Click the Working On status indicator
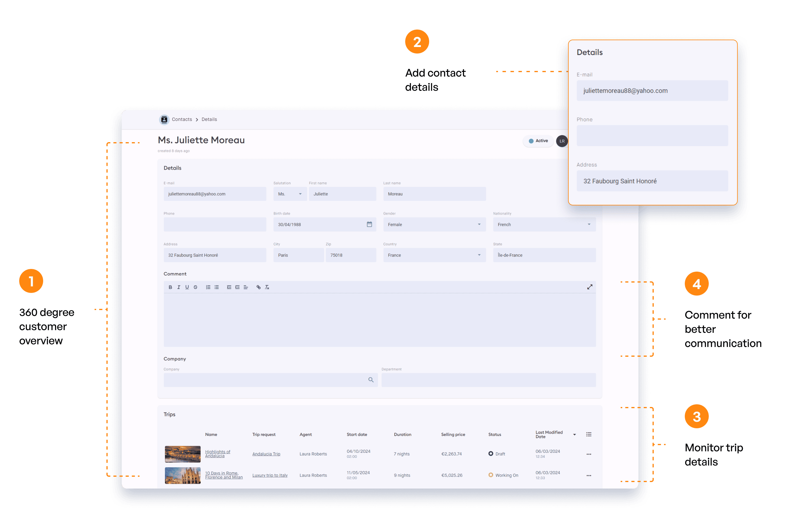Screen dimensions: 798x532 point(491,475)
